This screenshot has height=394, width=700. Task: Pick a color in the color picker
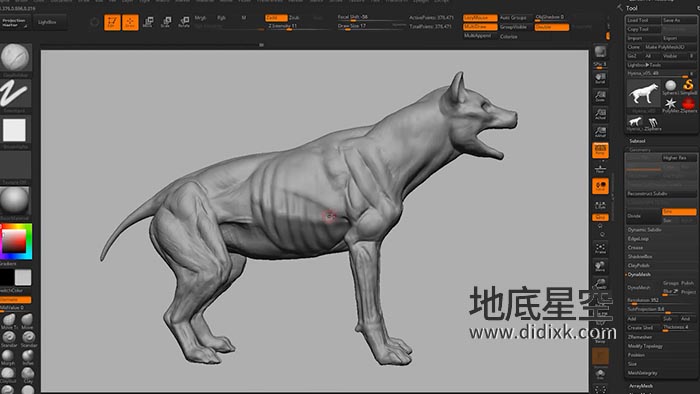[x=16, y=241]
